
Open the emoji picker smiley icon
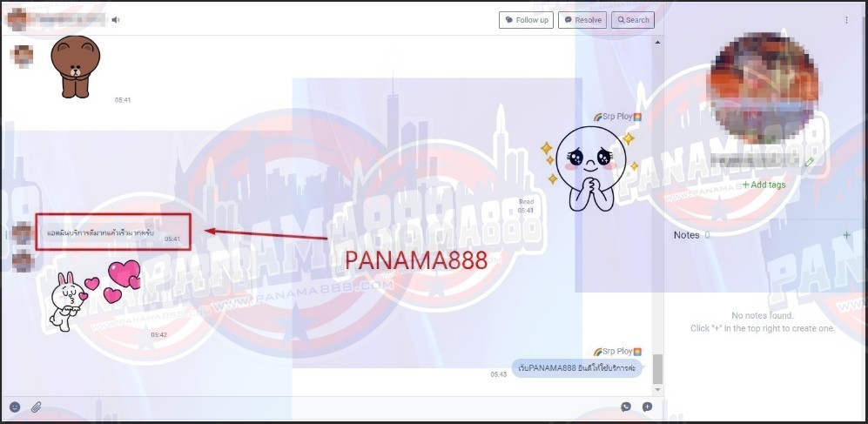pyautogui.click(x=15, y=407)
